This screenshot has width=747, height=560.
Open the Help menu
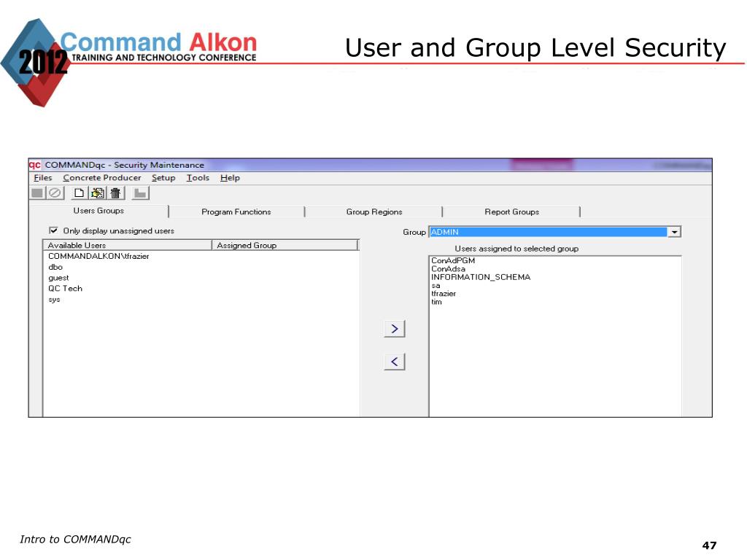[x=230, y=178]
